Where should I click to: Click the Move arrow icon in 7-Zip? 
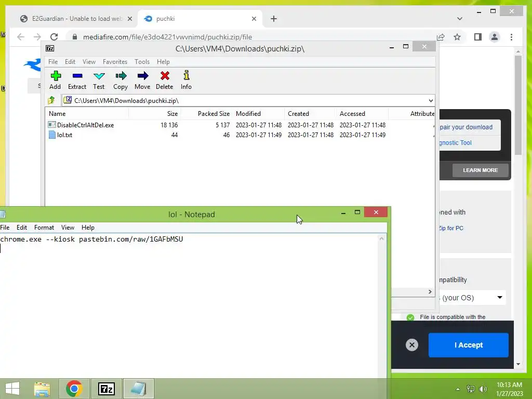tap(142, 81)
